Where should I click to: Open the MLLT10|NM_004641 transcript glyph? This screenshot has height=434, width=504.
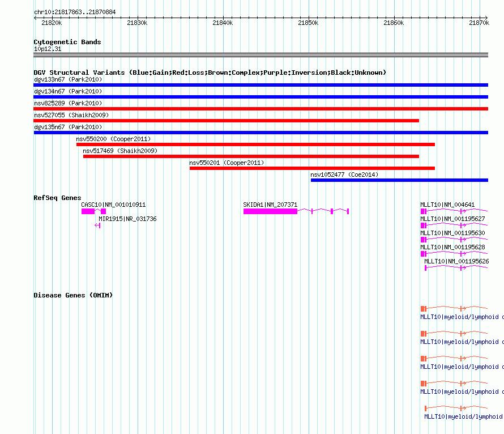tap(454, 211)
